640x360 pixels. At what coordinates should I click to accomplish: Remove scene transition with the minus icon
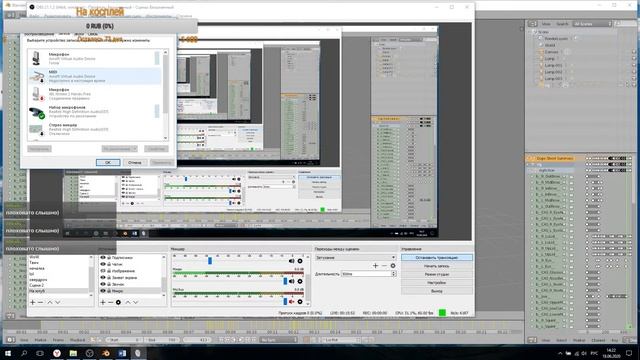[384, 266]
